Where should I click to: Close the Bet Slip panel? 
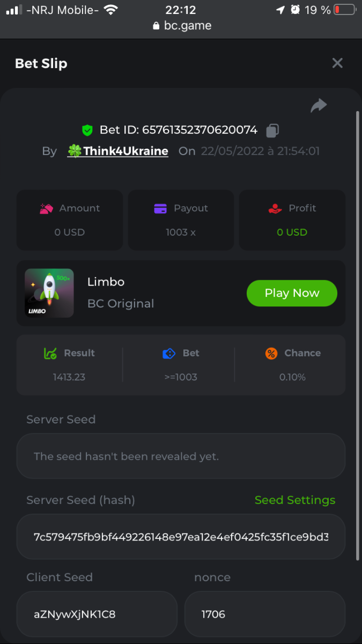(x=337, y=63)
